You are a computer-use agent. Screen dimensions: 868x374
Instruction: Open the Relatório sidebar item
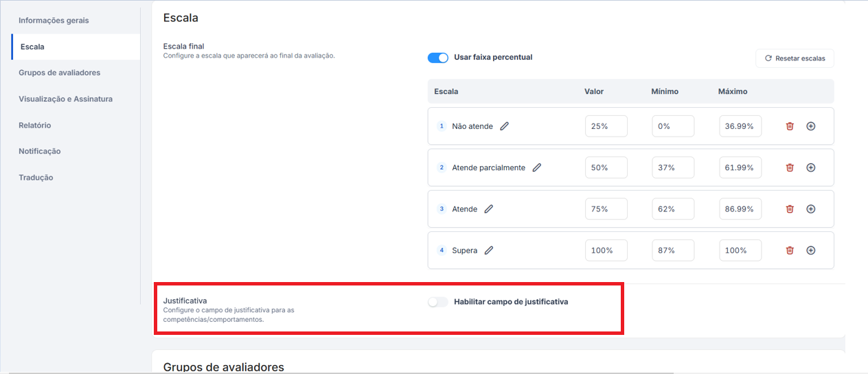pos(34,126)
